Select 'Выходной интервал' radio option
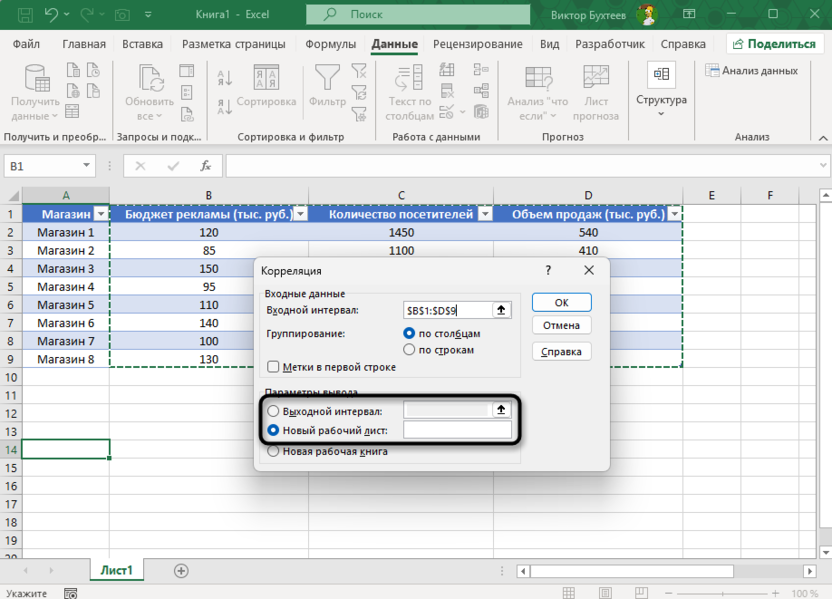 pyautogui.click(x=273, y=411)
